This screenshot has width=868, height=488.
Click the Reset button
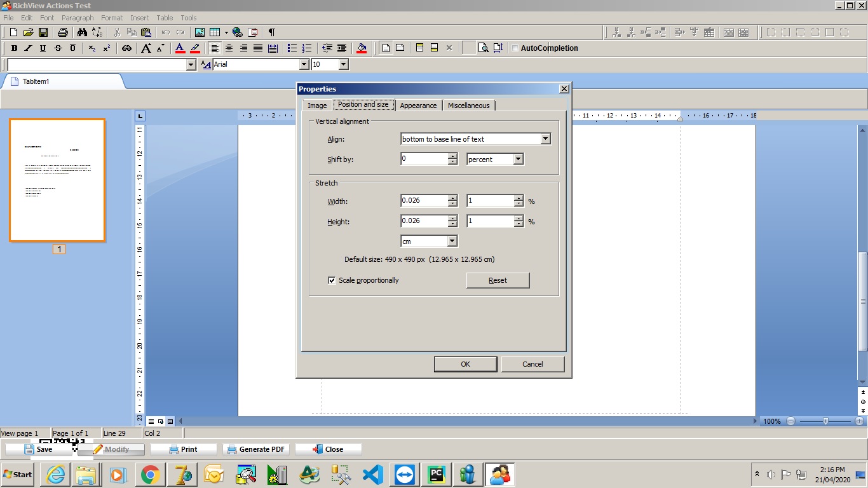pos(498,280)
